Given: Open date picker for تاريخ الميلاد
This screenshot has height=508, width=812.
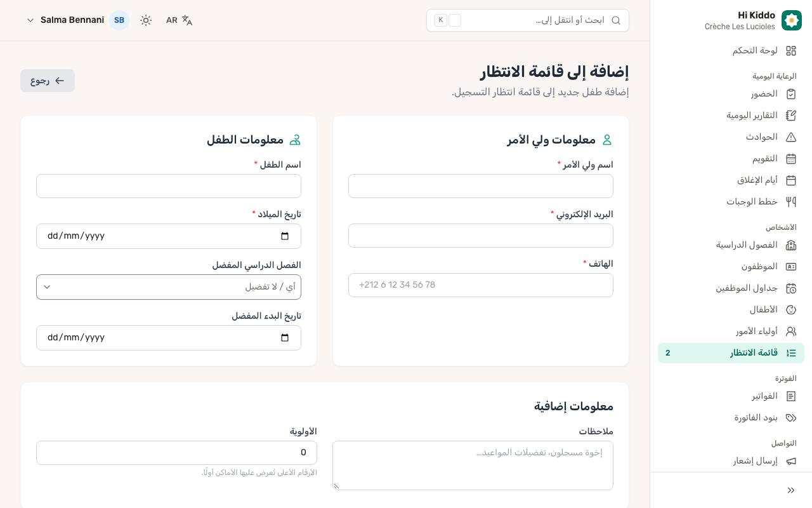Looking at the screenshot, I should tap(285, 236).
